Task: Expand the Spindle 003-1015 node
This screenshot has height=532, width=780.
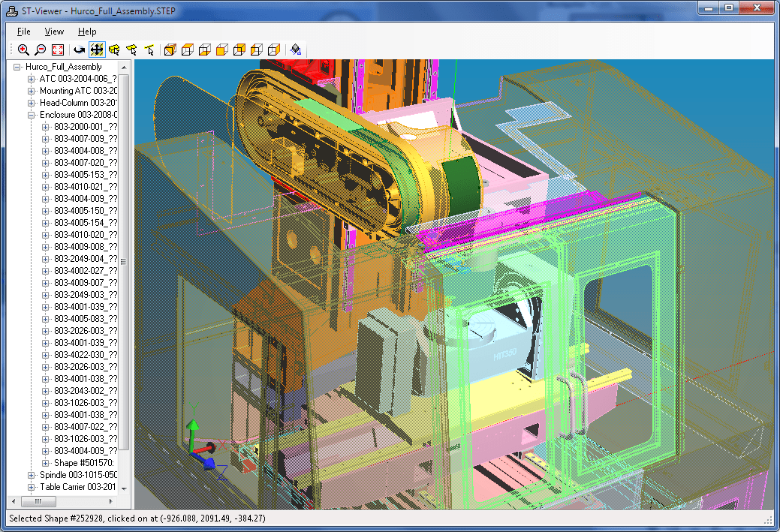Action: (x=31, y=475)
